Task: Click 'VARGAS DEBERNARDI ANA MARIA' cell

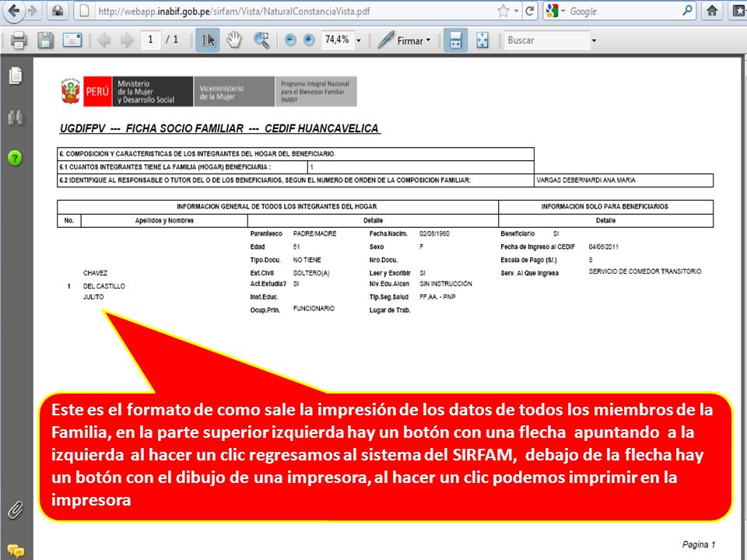Action: (623, 180)
